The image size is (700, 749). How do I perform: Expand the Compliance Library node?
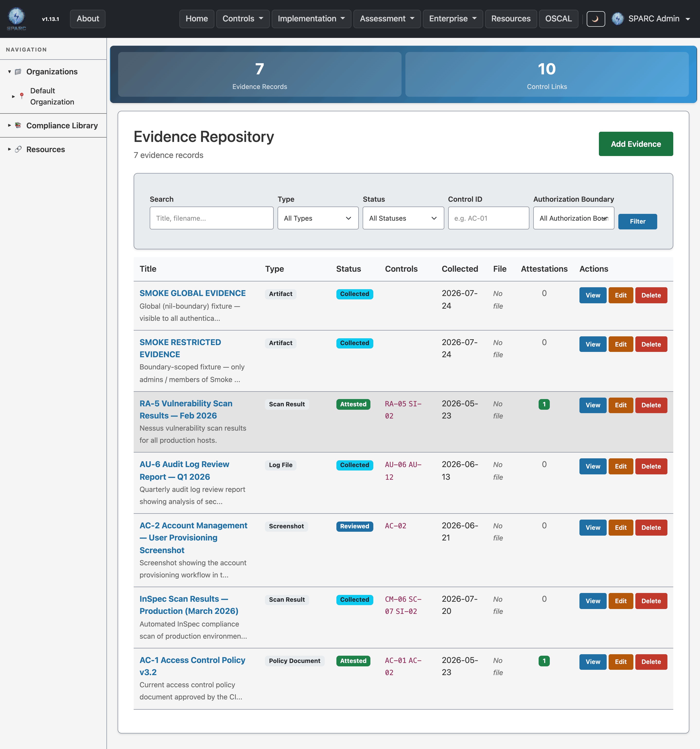point(9,125)
